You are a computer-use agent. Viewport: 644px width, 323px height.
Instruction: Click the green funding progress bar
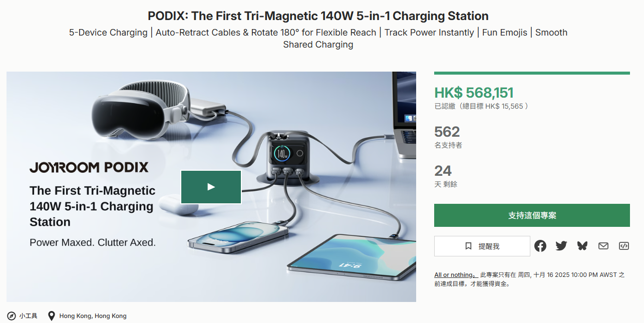click(x=532, y=73)
